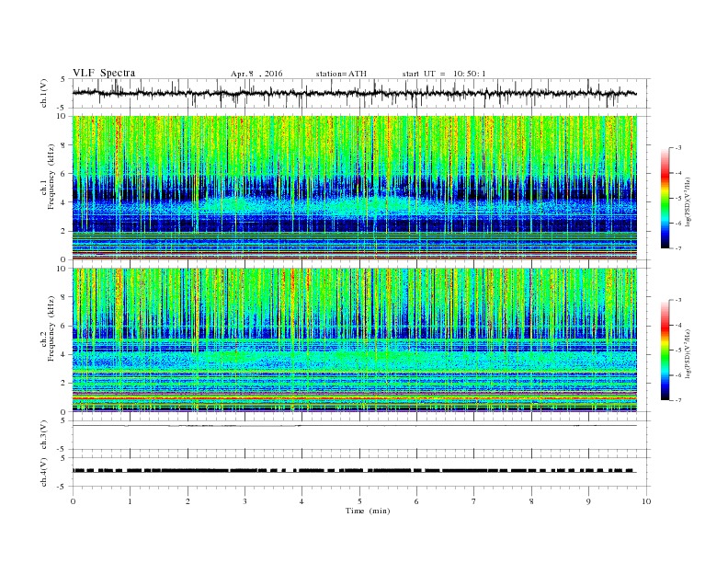Click the ch.1 waveform trace panel
Screen dimensions: 728x563
(361, 93)
